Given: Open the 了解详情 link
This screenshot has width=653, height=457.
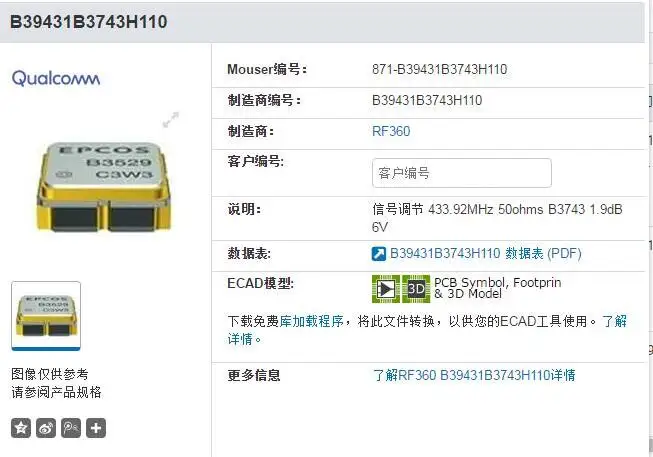Looking at the screenshot, I should click(427, 330).
